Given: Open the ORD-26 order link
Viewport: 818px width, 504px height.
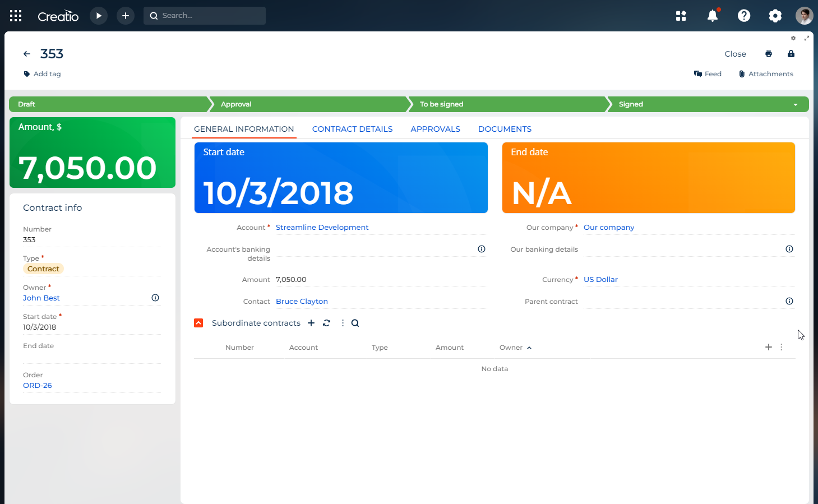Looking at the screenshot, I should pos(38,385).
